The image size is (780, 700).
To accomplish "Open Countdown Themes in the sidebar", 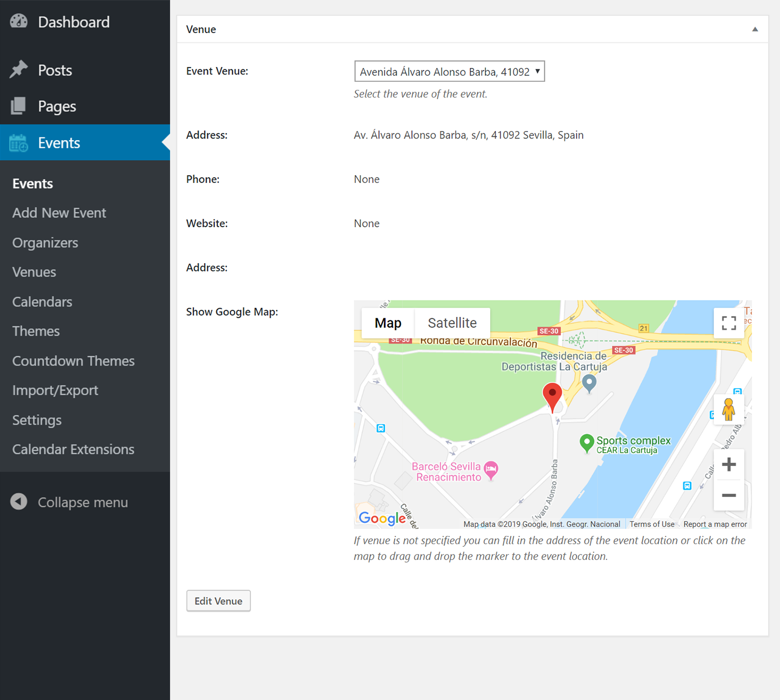I will (73, 361).
